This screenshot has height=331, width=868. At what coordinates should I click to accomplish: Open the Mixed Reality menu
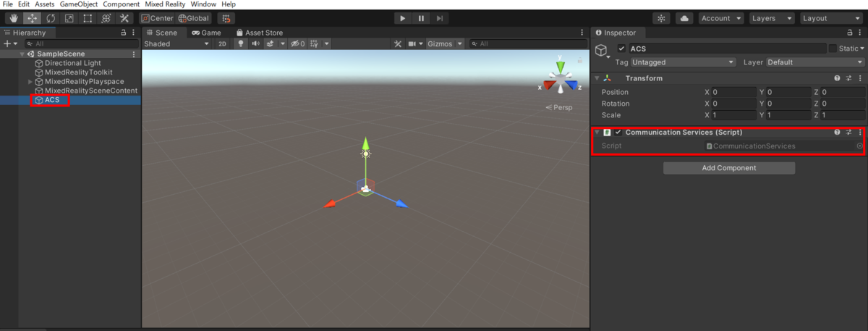click(165, 4)
